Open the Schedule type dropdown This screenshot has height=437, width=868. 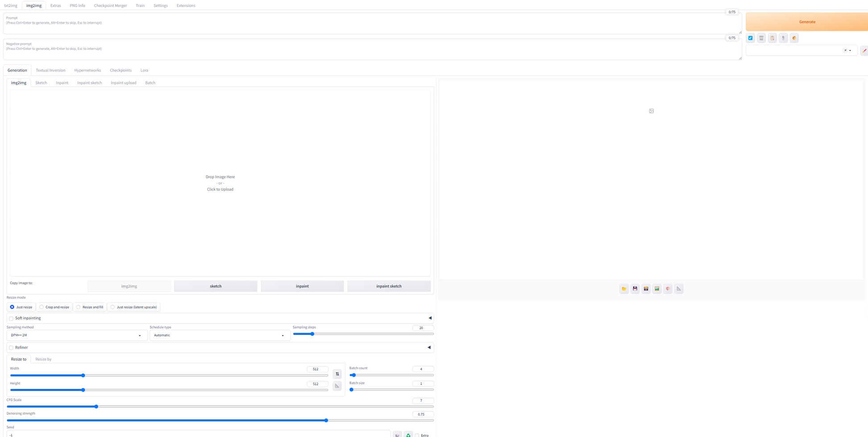tap(219, 335)
